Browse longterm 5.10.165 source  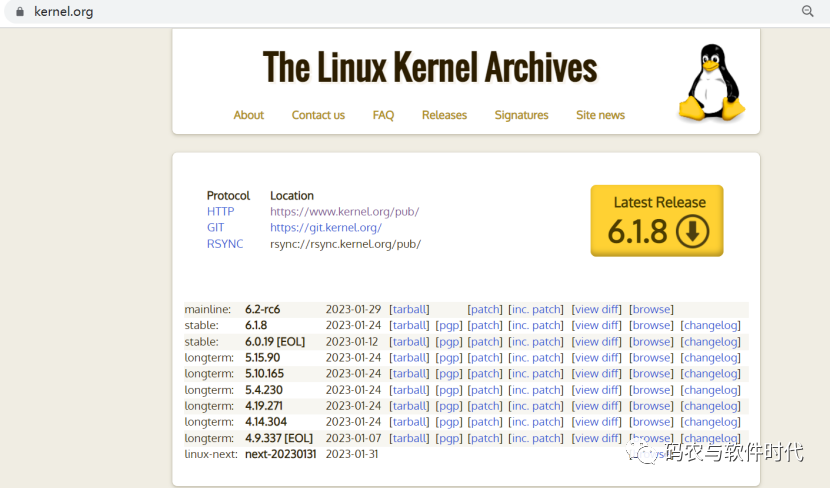[651, 373]
